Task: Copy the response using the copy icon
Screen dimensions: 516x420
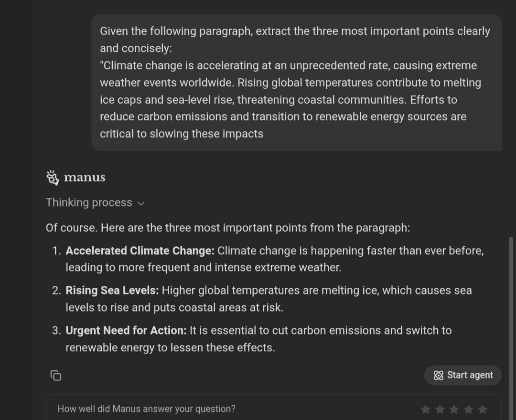Action: point(55,375)
